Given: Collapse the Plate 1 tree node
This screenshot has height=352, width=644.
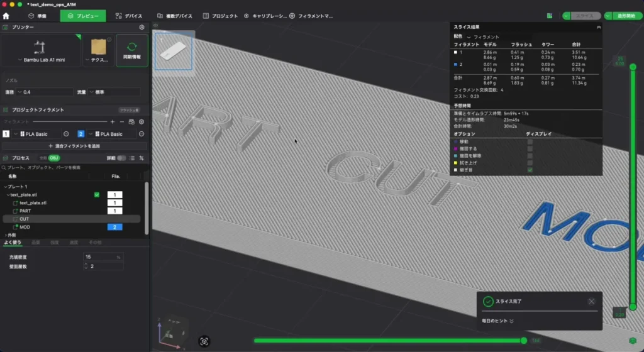Looking at the screenshot, I should (x=5, y=187).
